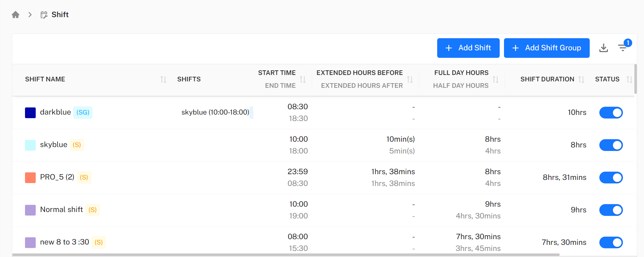Sort by Extended Hours Before column
The image size is (644, 257).
click(410, 79)
